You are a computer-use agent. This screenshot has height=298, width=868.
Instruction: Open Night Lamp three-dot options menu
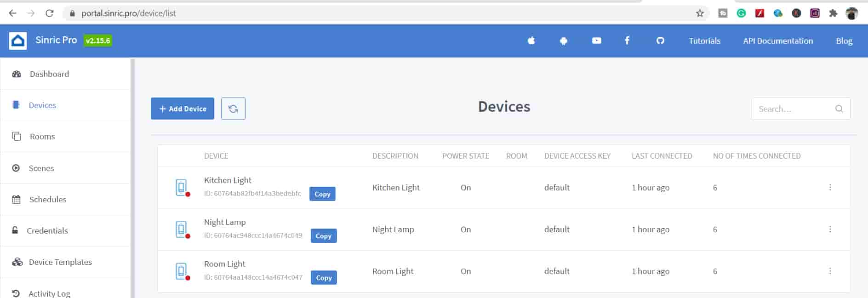point(830,229)
